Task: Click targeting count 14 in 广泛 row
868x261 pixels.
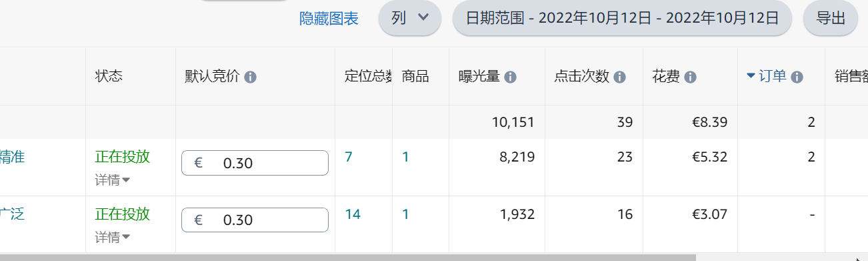Action: pyautogui.click(x=353, y=214)
